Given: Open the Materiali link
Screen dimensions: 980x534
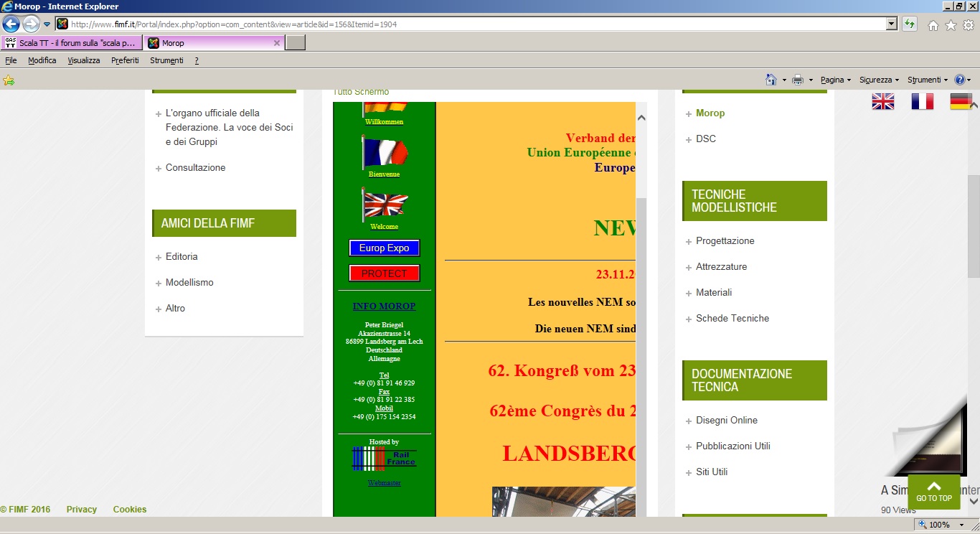Looking at the screenshot, I should (714, 292).
